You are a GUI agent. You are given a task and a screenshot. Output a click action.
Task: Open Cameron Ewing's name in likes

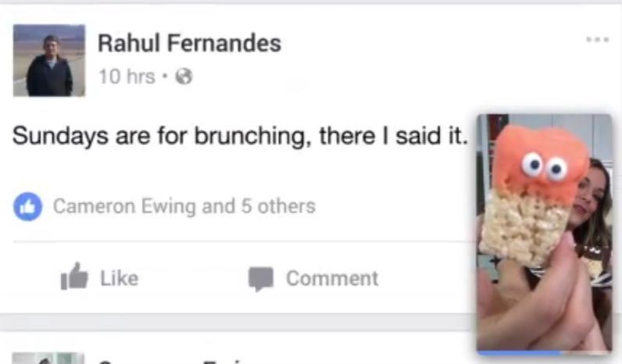(x=125, y=206)
